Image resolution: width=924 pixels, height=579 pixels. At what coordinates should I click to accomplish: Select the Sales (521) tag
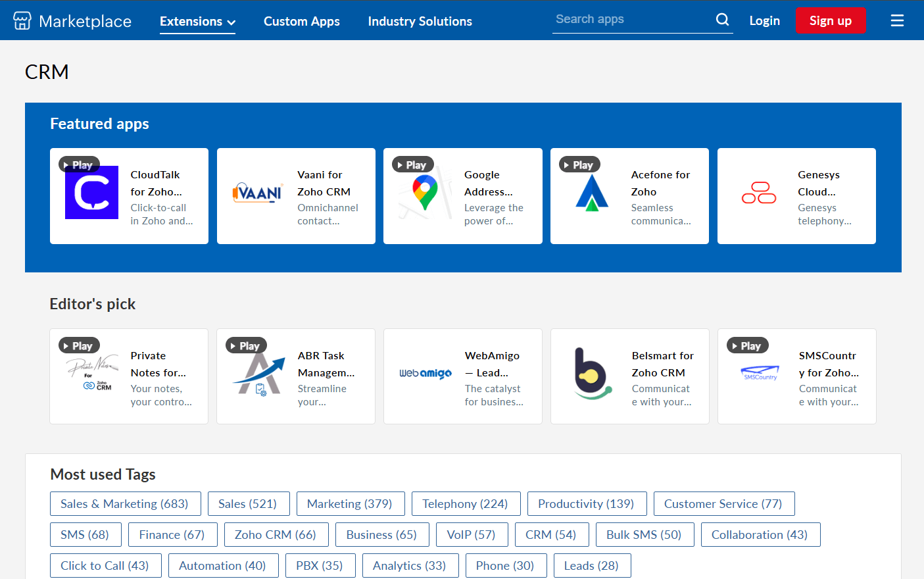click(248, 504)
